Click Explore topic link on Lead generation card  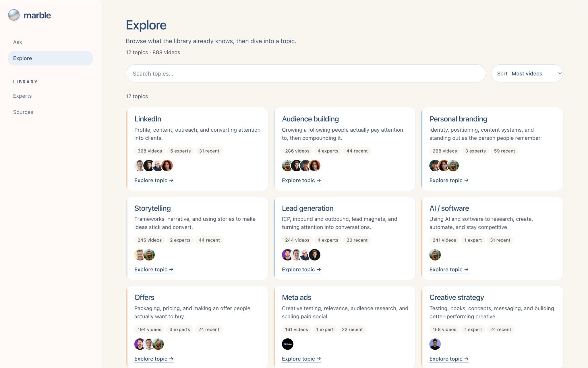(301, 269)
